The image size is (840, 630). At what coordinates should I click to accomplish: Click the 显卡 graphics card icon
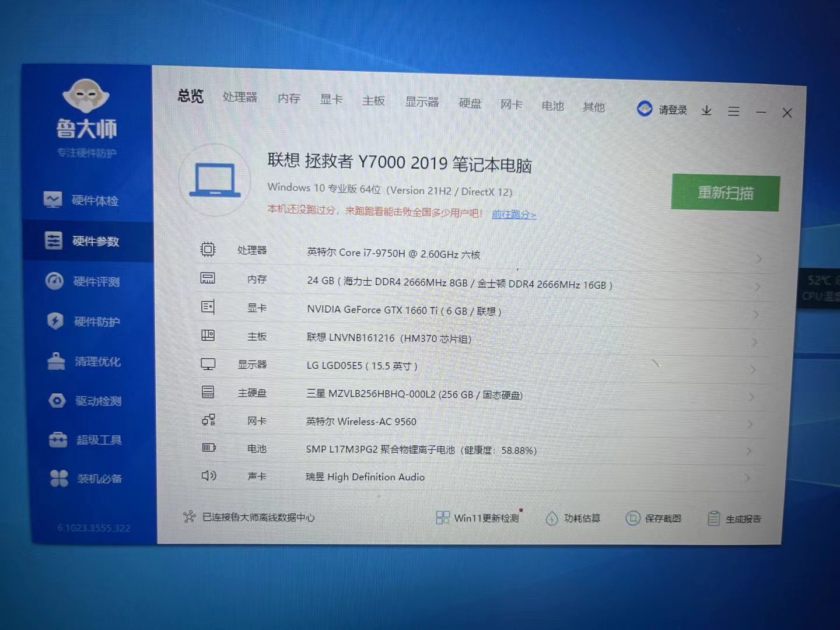208,307
